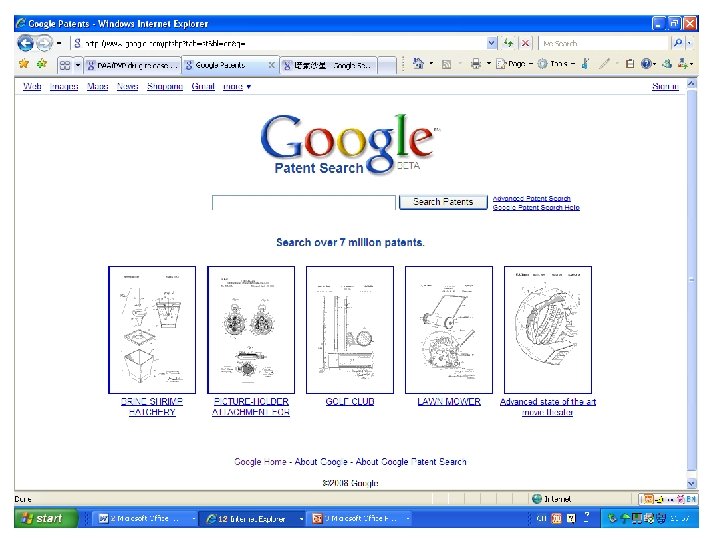Viewport: 720px width, 540px height.
Task: Open the Brine Shrimp Hatchery patent thumbnail
Action: click(152, 330)
